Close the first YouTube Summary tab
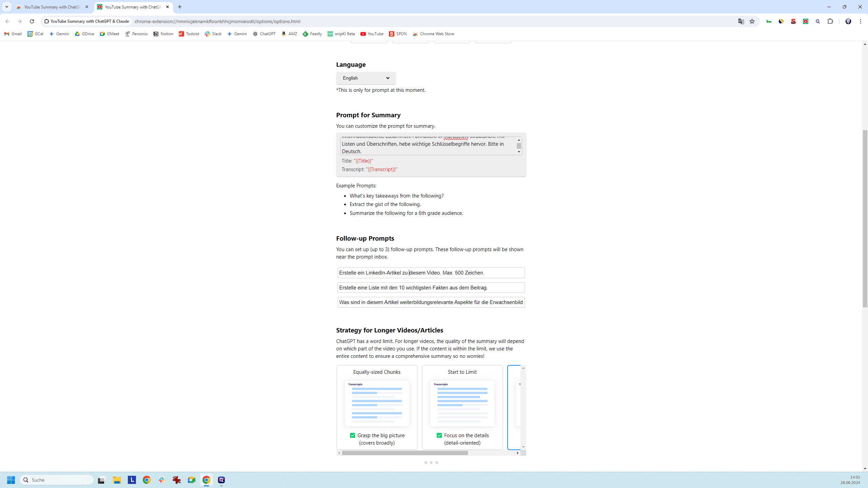 pyautogui.click(x=87, y=7)
